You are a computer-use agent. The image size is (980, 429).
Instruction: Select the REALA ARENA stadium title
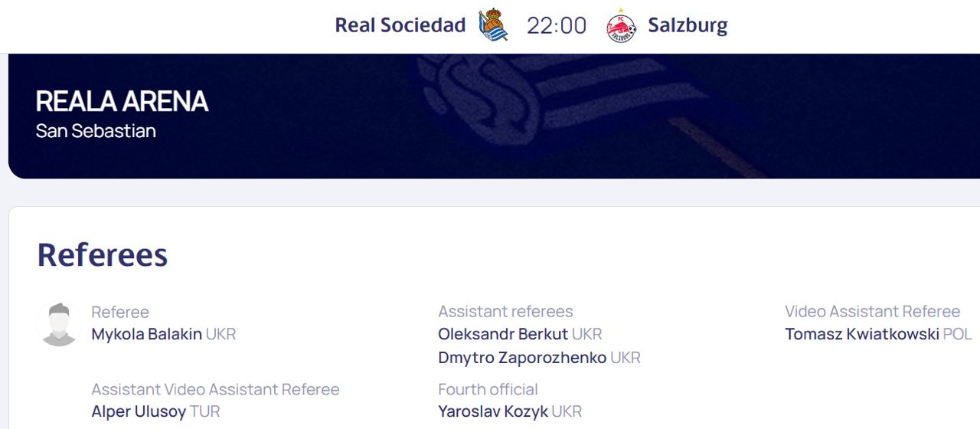click(x=122, y=101)
